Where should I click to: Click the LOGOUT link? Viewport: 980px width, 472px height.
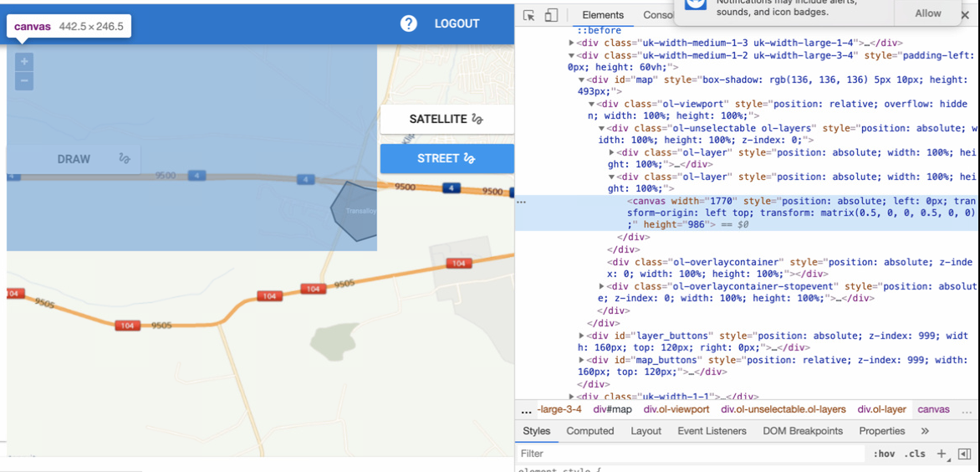[457, 23]
